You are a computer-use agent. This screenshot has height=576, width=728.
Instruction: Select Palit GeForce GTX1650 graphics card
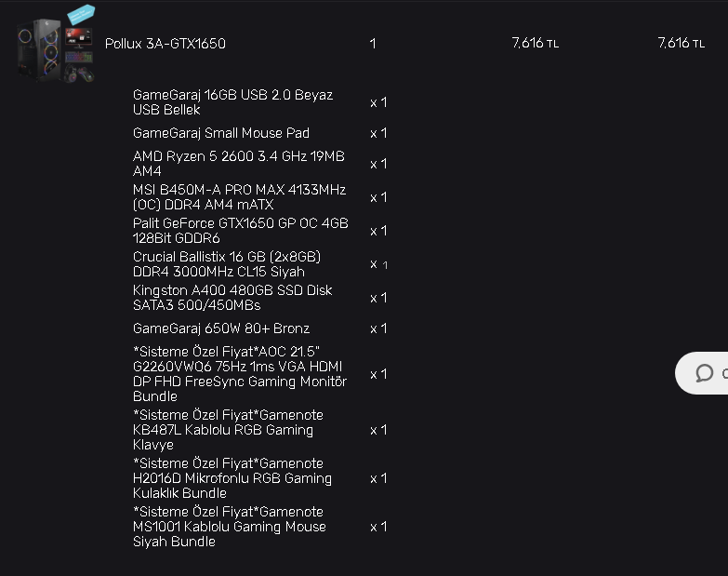coord(241,231)
